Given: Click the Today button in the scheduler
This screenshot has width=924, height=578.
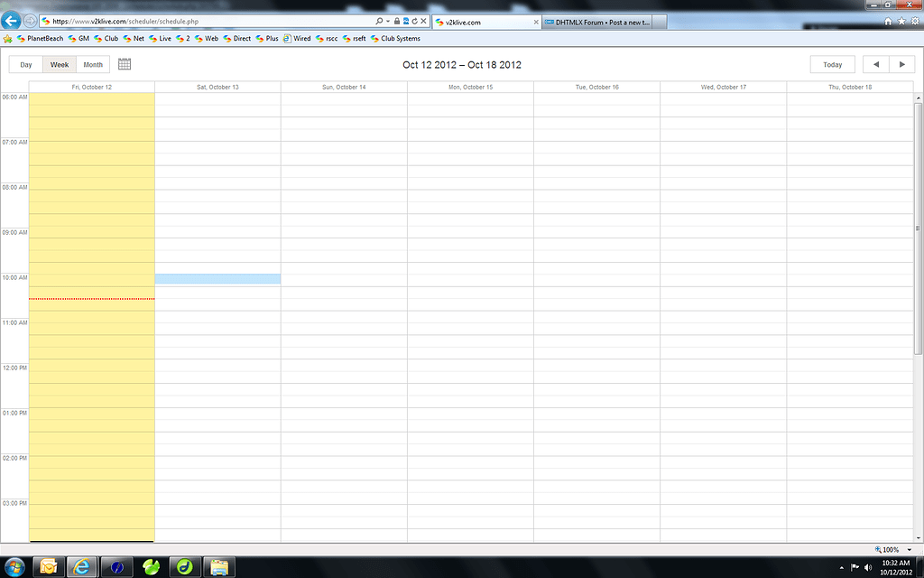Looking at the screenshot, I should coord(831,64).
